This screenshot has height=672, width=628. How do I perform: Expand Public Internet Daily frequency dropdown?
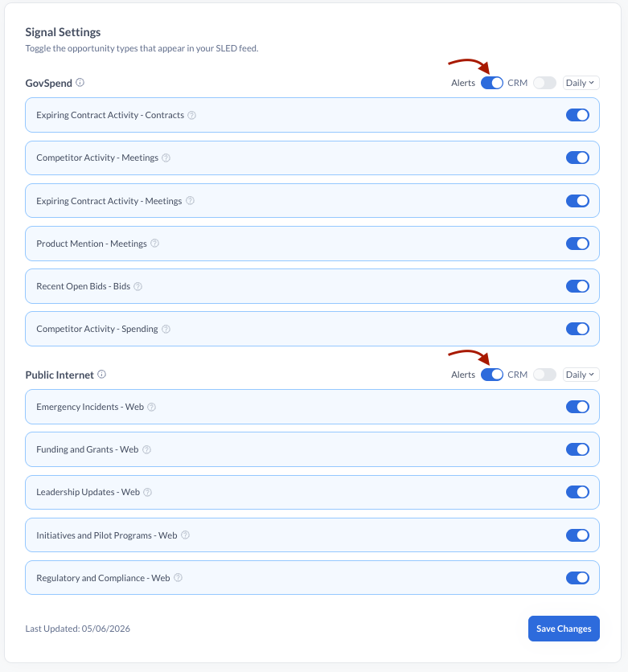point(581,375)
